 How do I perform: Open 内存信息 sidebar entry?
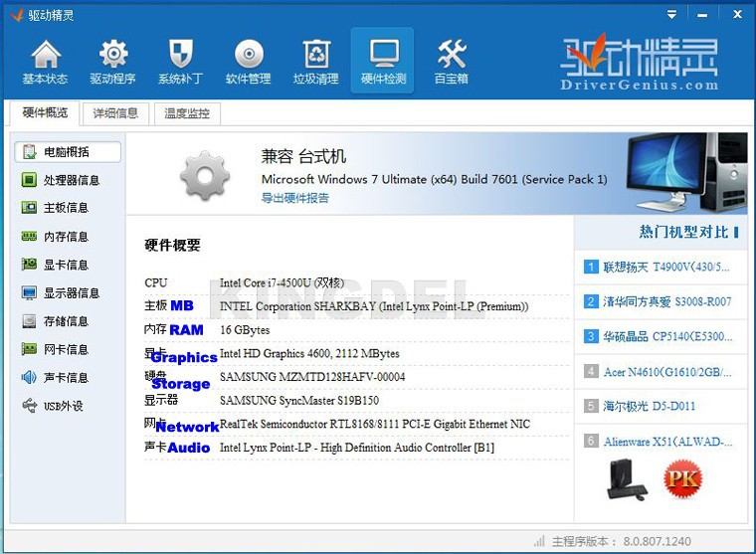coord(66,237)
